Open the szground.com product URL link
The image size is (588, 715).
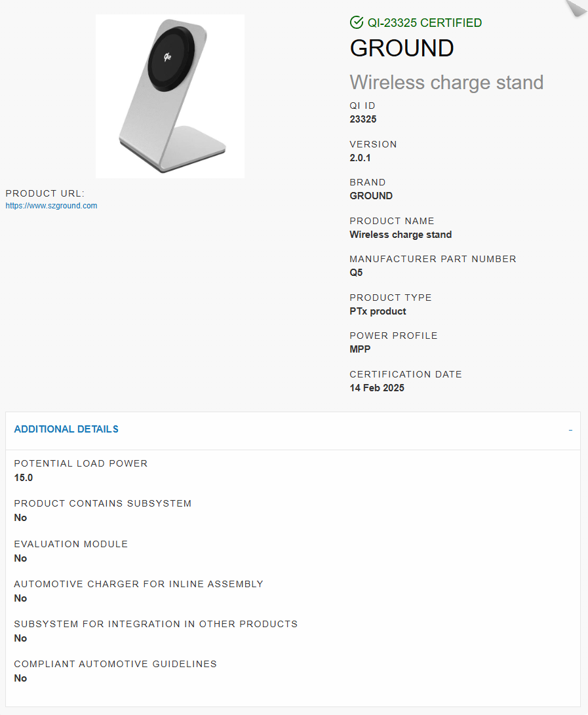click(51, 206)
